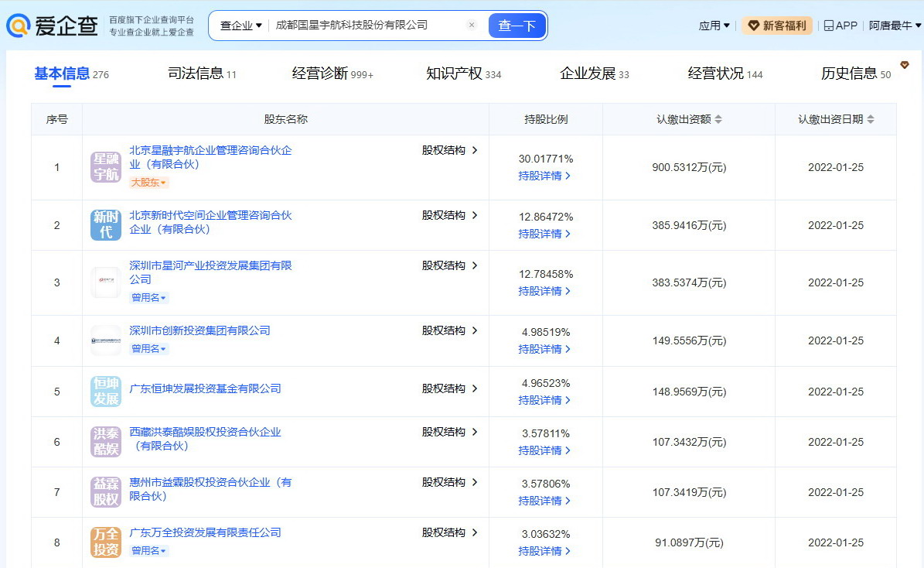Click the 持股比例 column header

546,119
